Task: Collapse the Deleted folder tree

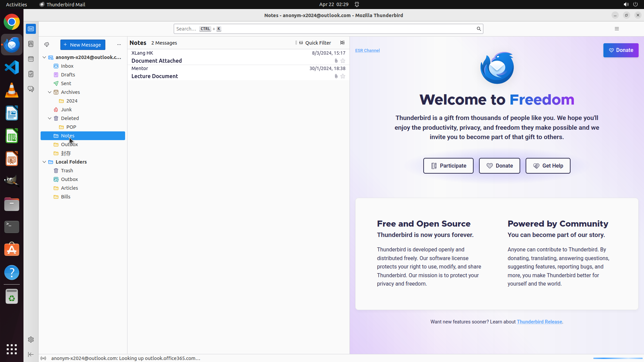Action: (50, 118)
